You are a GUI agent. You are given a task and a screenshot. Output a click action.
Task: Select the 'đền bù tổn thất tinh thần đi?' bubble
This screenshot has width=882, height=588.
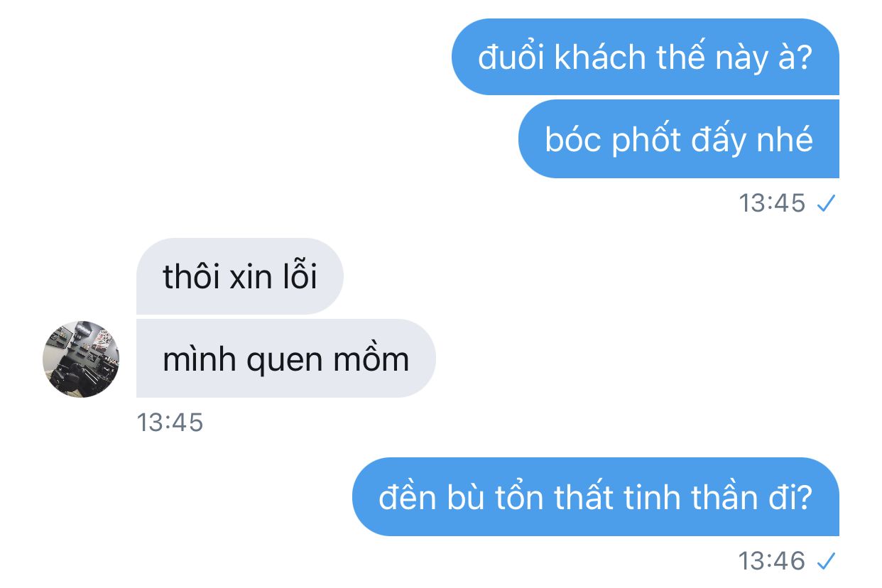point(596,497)
